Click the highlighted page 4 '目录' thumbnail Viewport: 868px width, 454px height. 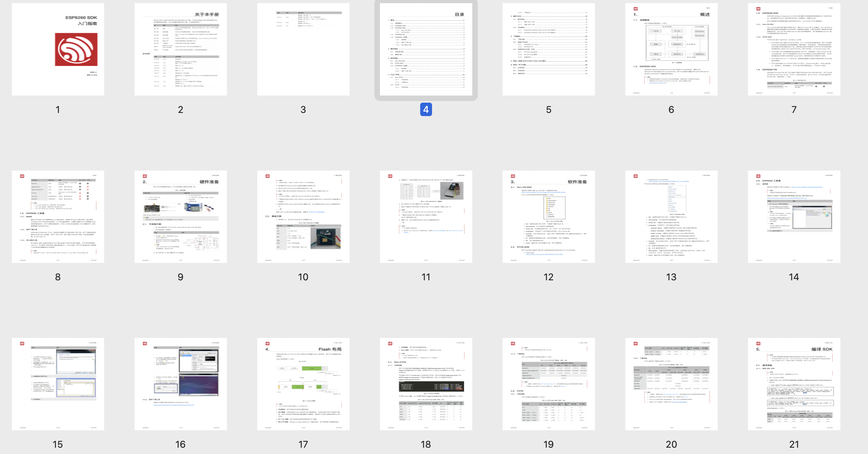tap(426, 49)
